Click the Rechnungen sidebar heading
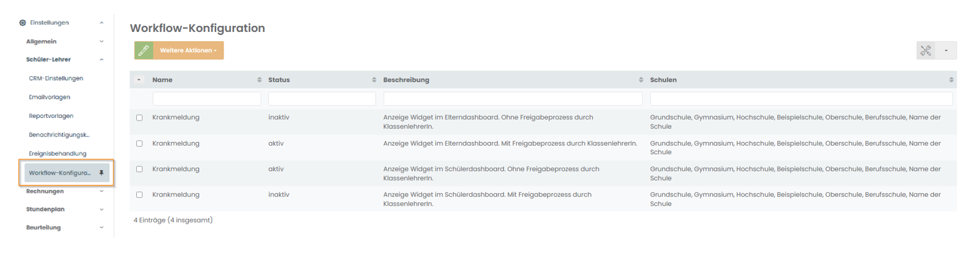 coord(45,192)
